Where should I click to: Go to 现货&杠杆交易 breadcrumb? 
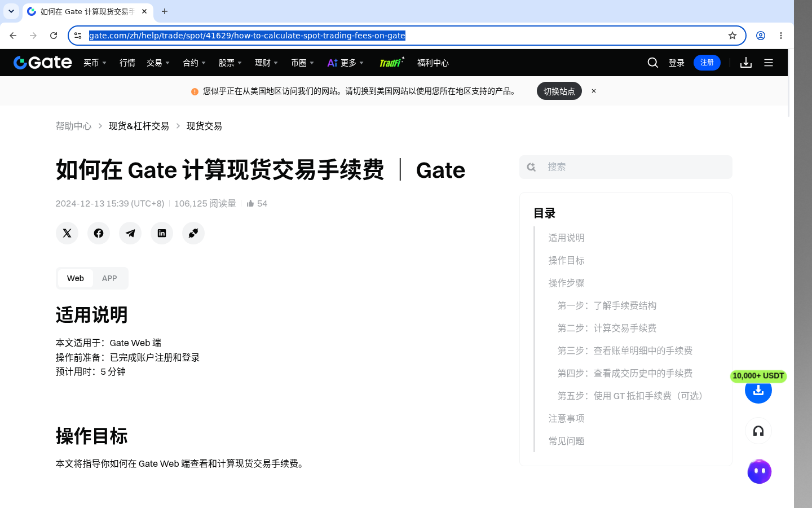139,126
